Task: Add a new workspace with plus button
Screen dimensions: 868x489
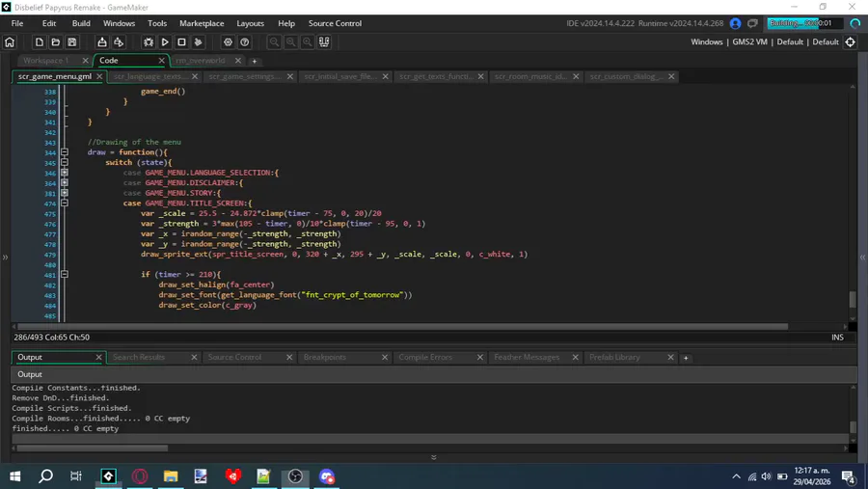Action: [254, 61]
